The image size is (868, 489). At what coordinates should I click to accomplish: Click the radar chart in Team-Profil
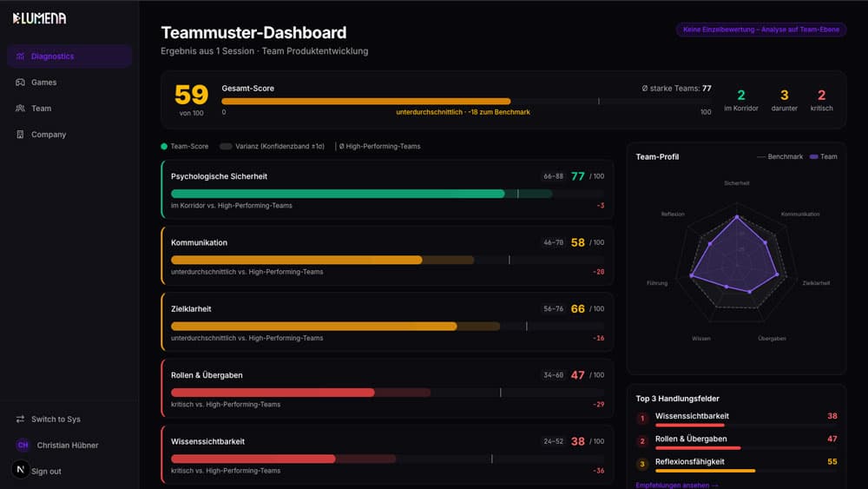pyautogui.click(x=737, y=261)
